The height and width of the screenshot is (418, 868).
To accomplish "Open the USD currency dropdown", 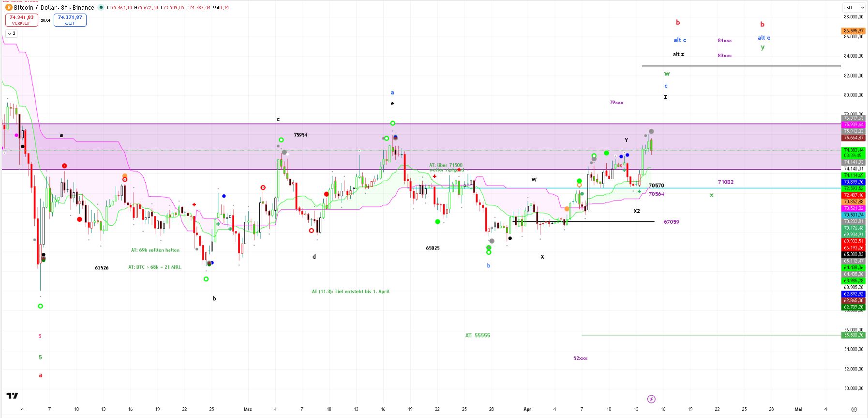I will tap(853, 7).
